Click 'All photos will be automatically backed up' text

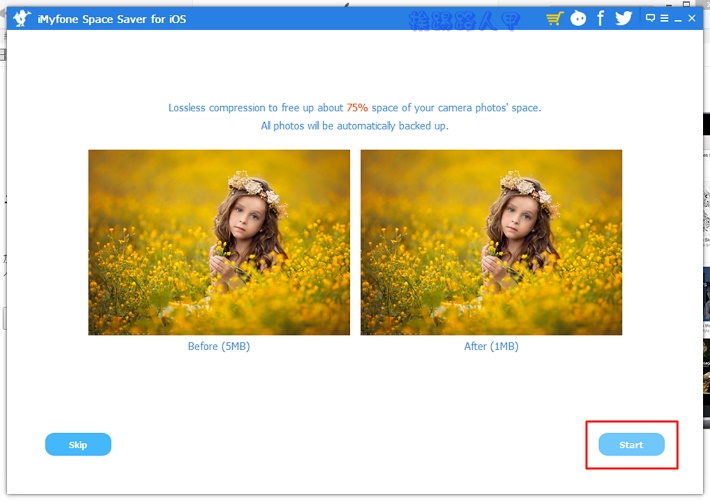pos(355,126)
